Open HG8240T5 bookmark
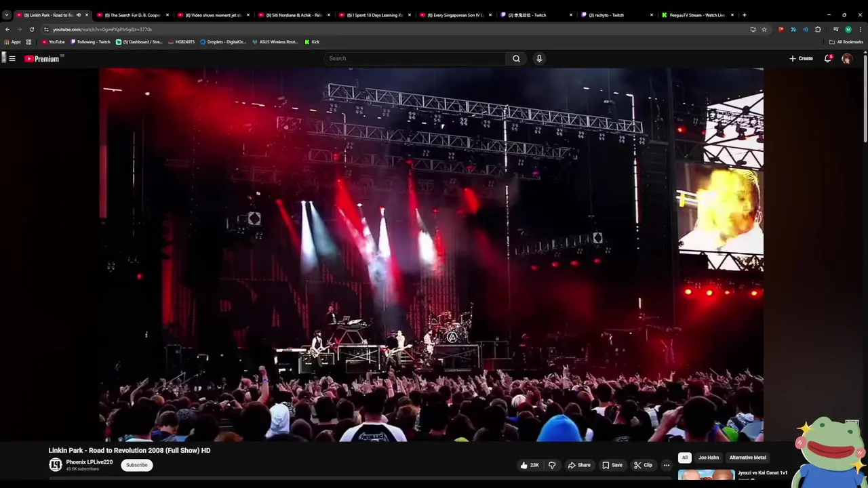The image size is (868, 488). pos(181,42)
